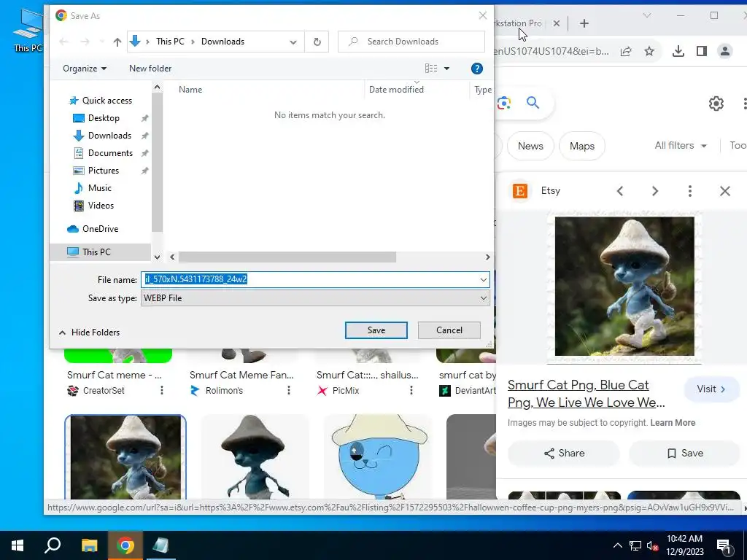Open Chrome downloads icon

(x=678, y=52)
